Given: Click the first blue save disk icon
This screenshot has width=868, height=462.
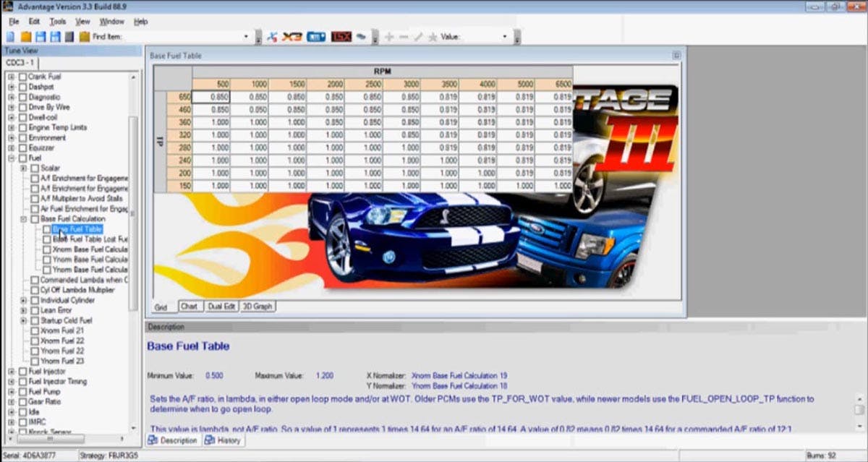Looking at the screenshot, I should coord(41,36).
